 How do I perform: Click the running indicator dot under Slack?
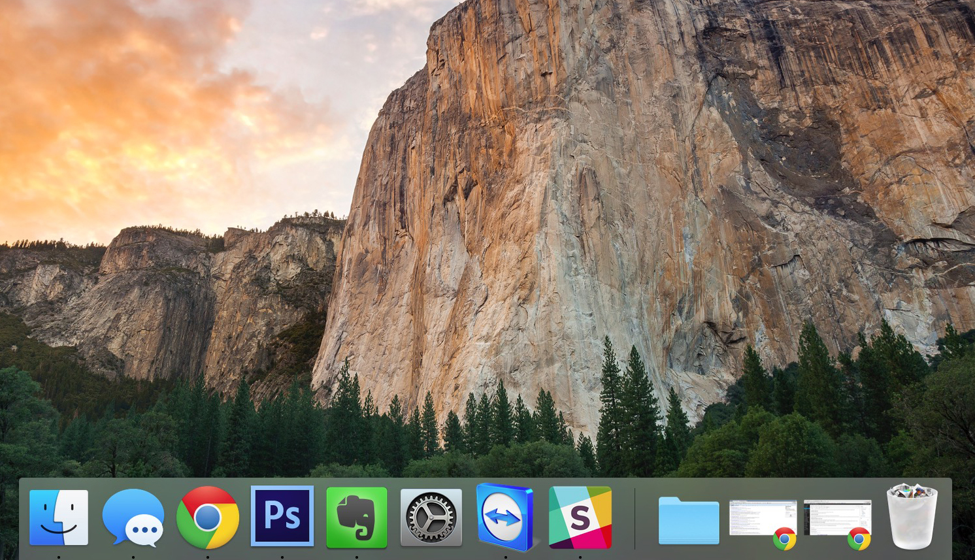coord(580,555)
